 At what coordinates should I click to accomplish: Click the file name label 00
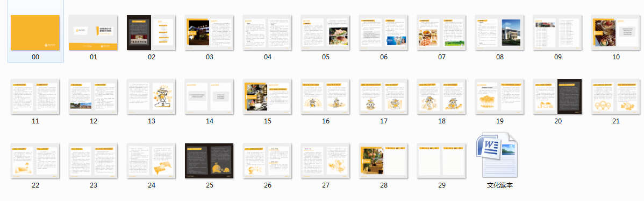(35, 57)
